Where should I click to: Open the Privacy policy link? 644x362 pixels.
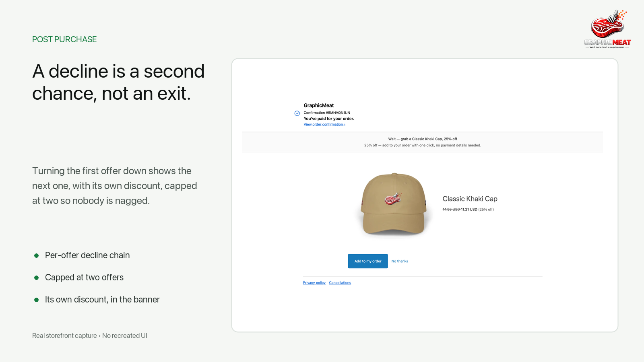pyautogui.click(x=314, y=283)
